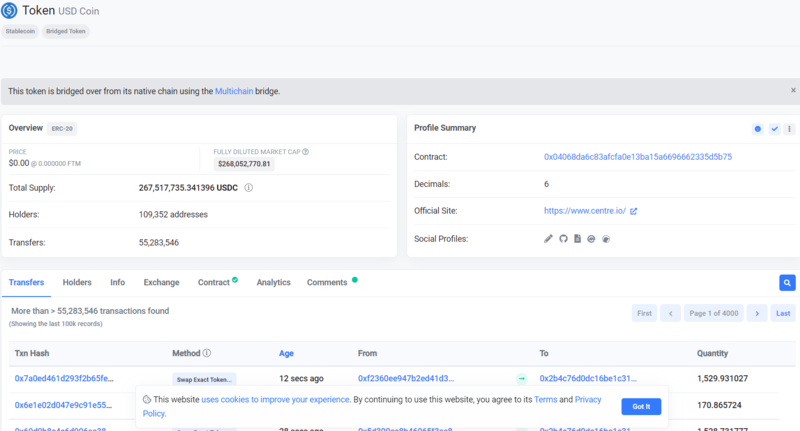Click the green arrow icon in first row
800x431 pixels.
(x=521, y=378)
